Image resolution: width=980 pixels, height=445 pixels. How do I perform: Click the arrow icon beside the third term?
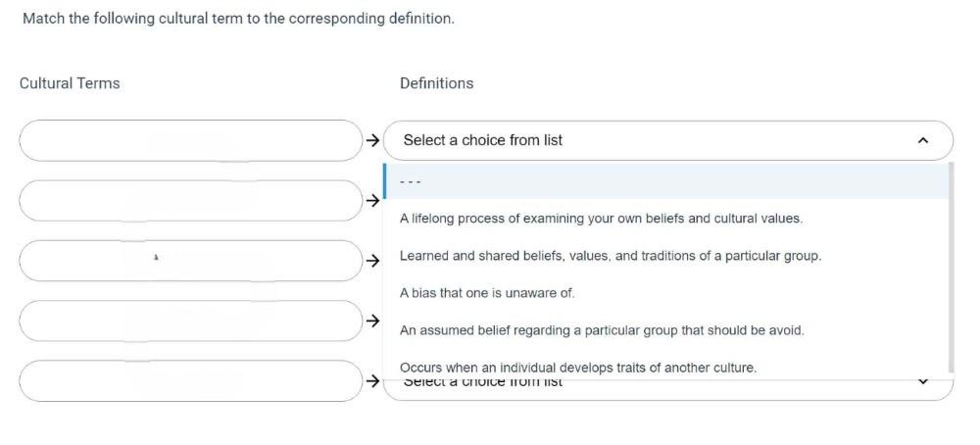point(372,261)
